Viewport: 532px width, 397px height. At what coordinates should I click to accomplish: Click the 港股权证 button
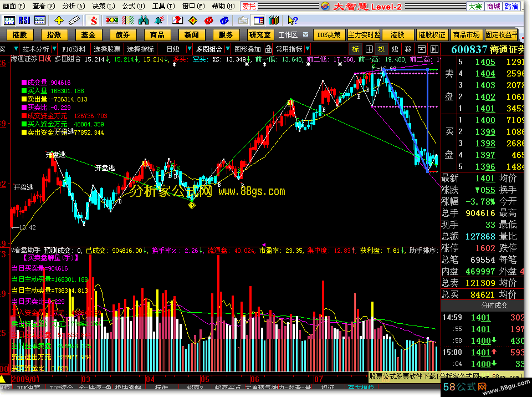(432, 34)
